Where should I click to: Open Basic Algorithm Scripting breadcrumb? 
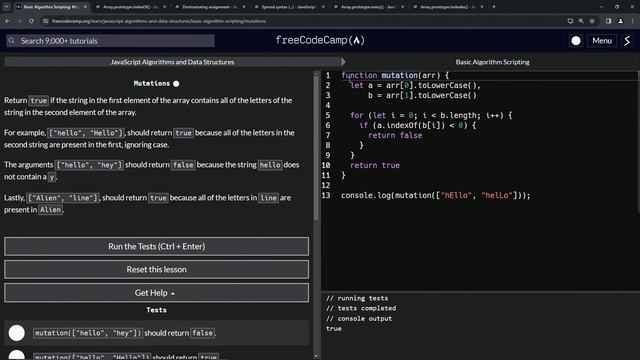[x=492, y=62]
